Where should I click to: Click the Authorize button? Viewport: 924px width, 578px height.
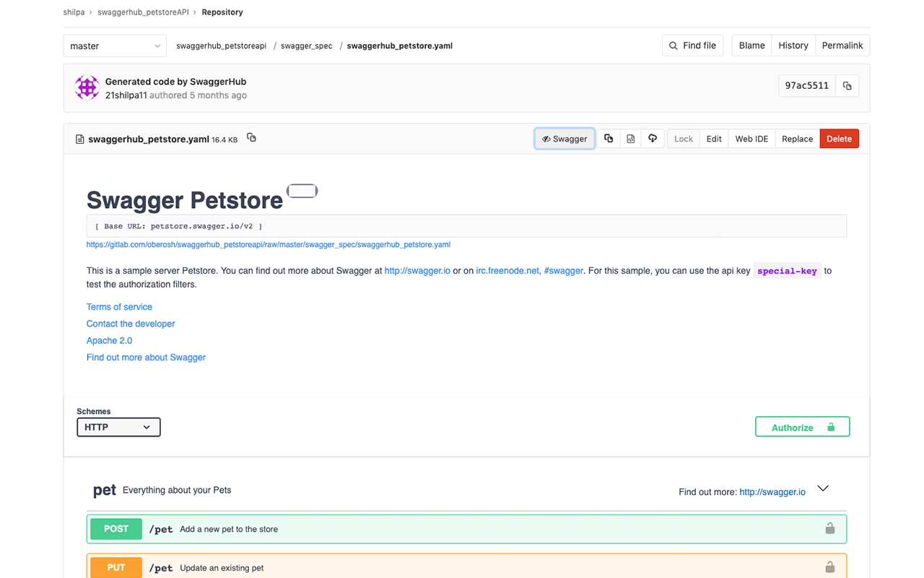tap(803, 427)
